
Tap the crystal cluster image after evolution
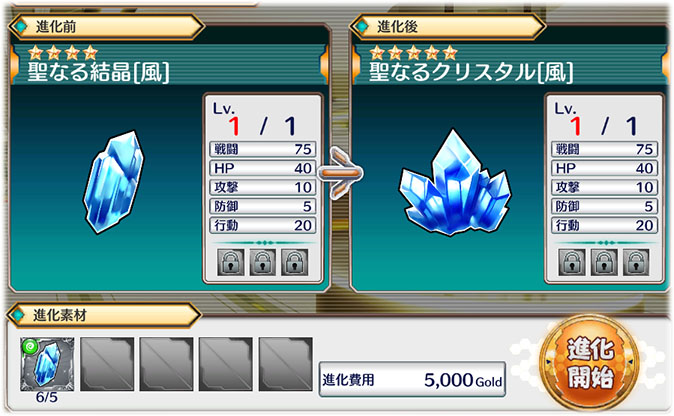click(455, 182)
